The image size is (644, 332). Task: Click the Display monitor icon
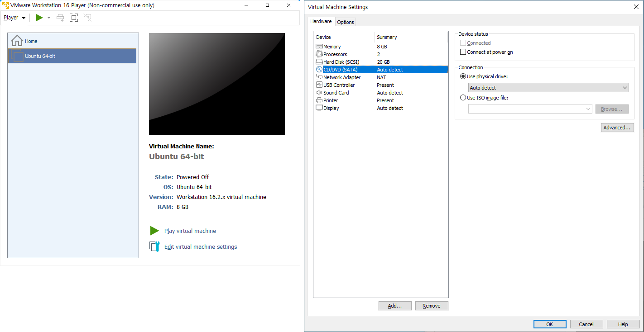click(x=319, y=108)
